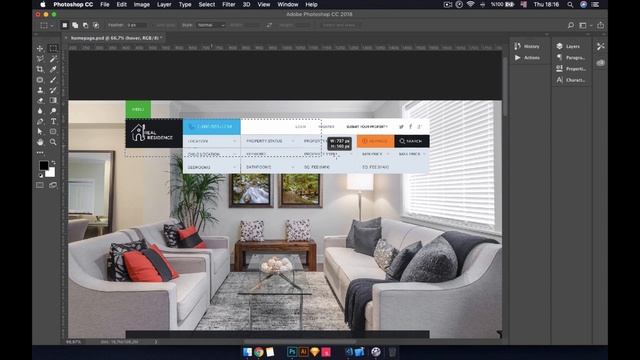Open the Properties panel

571,69
